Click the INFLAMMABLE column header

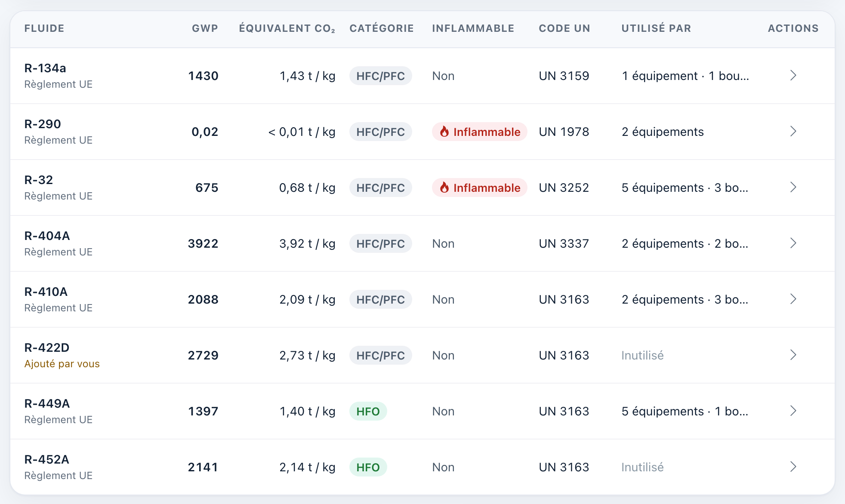click(473, 28)
